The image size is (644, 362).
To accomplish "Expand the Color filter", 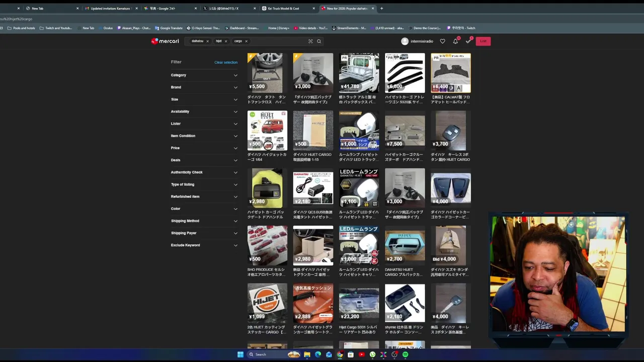I will click(204, 209).
